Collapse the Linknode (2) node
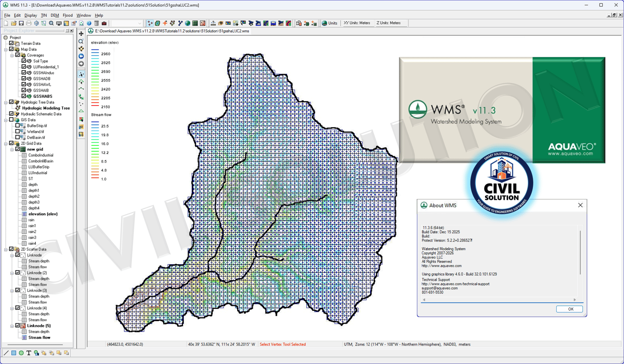 (12, 273)
